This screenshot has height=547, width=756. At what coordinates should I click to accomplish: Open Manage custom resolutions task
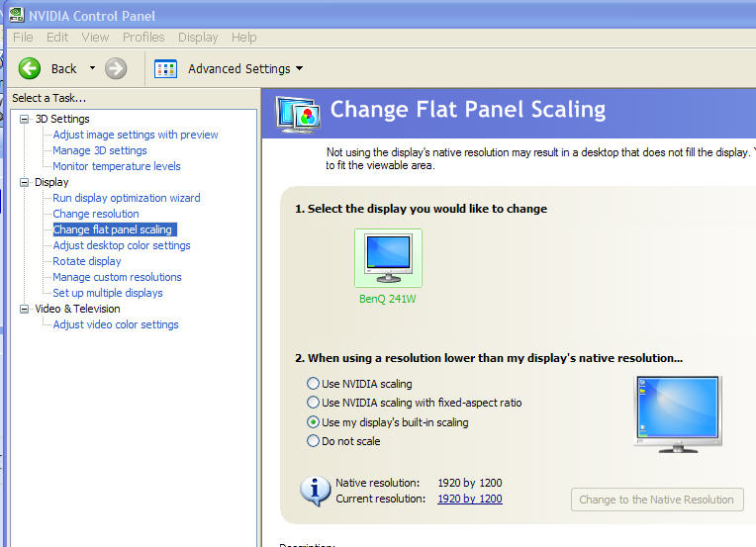tap(117, 277)
